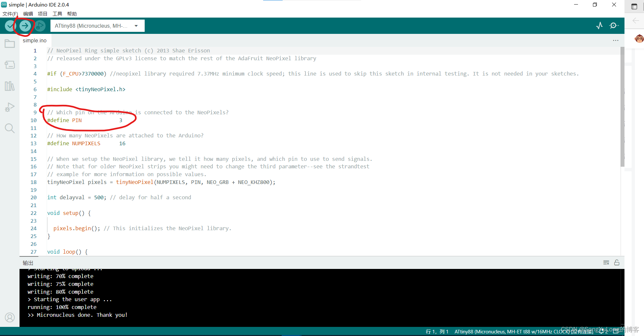Screen dimensions: 644x336
Task: Click 'writing: 80% complete' output line
Action: click(60, 292)
